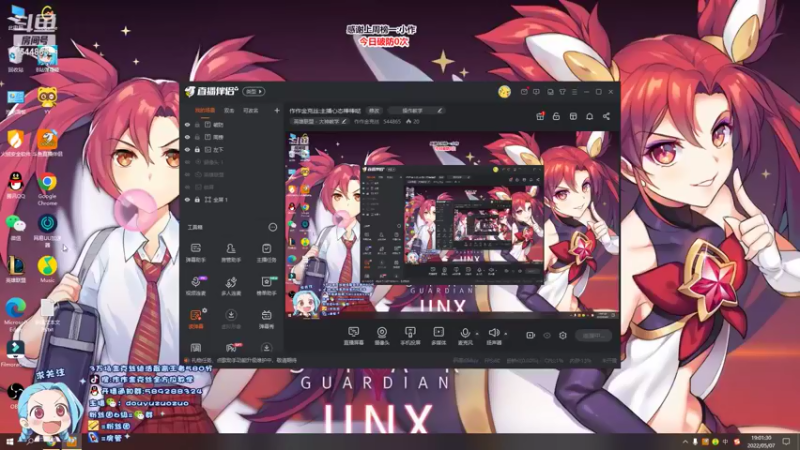This screenshot has width=800, height=450.
Task: Click the room number 544865
Action: [392, 121]
